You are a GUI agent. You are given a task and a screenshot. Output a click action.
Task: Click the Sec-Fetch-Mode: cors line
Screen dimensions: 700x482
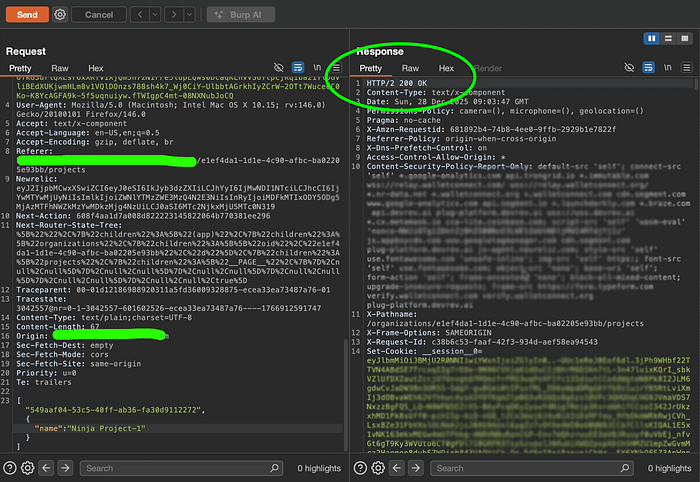(62, 354)
